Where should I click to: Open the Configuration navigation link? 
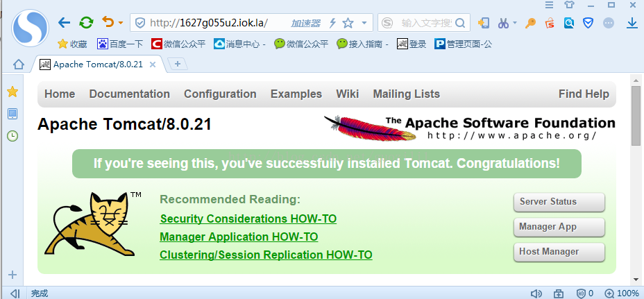pyautogui.click(x=220, y=94)
